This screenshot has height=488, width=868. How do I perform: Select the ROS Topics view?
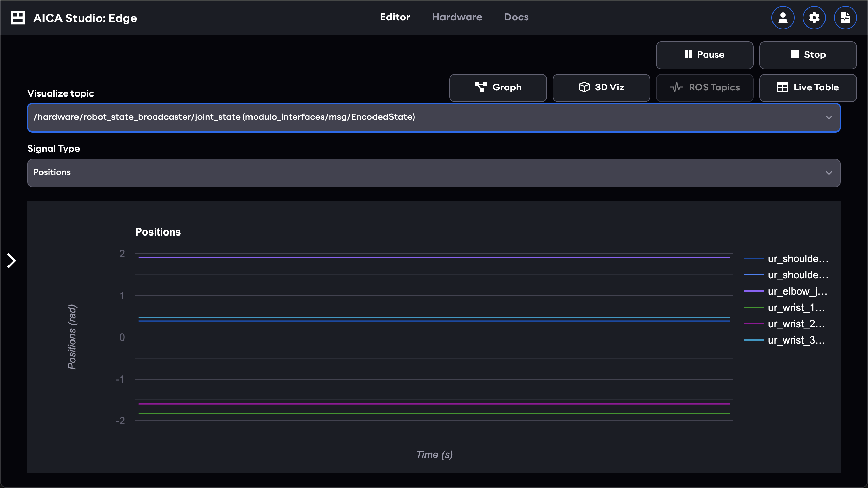[x=705, y=88]
